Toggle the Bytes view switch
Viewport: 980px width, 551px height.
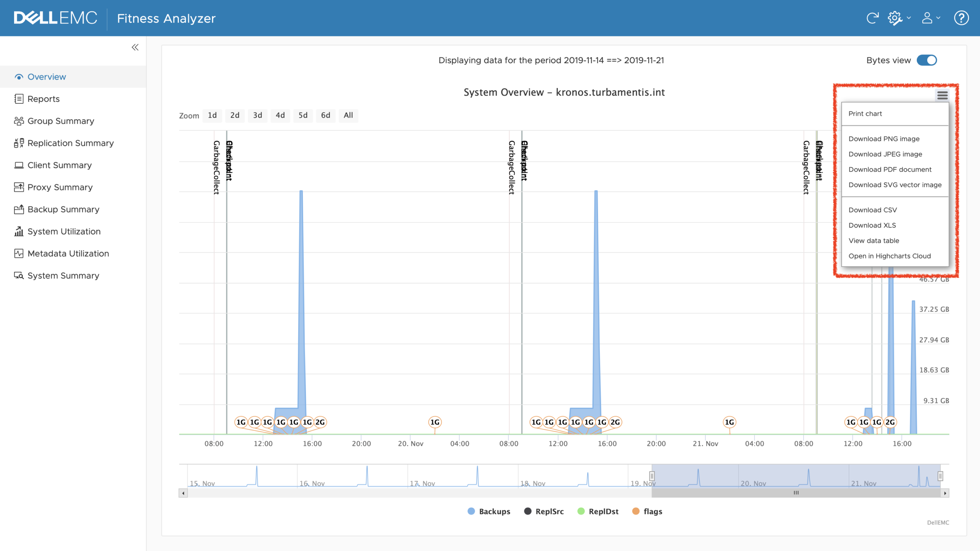point(928,60)
